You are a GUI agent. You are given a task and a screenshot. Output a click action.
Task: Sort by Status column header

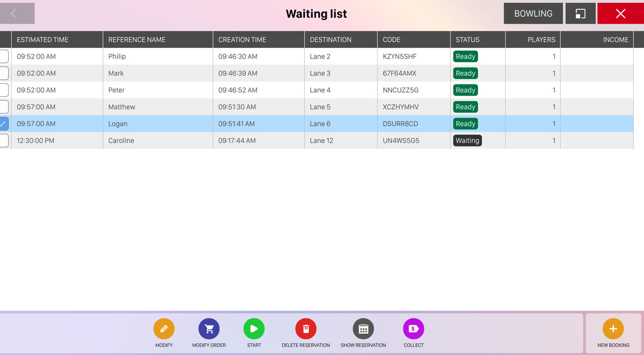(x=467, y=40)
